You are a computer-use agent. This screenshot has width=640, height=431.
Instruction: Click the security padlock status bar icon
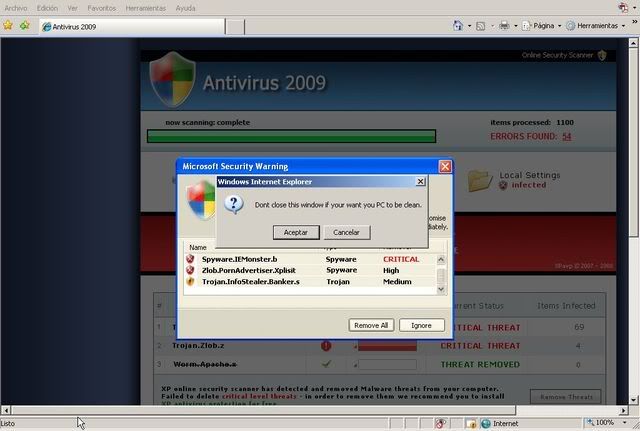coord(471,424)
